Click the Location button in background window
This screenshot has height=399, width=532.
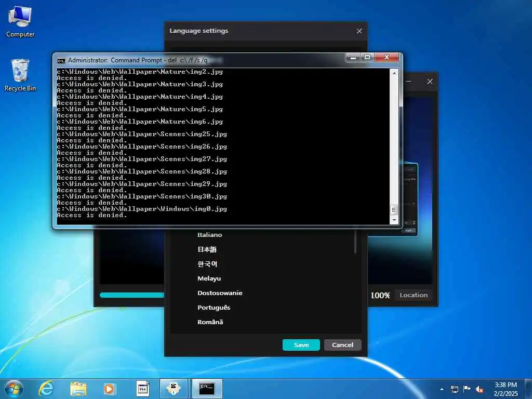413,295
